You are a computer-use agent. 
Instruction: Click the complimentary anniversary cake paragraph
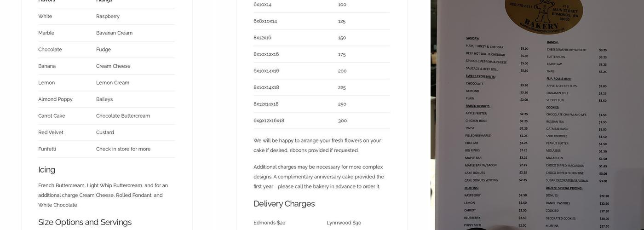(x=318, y=177)
